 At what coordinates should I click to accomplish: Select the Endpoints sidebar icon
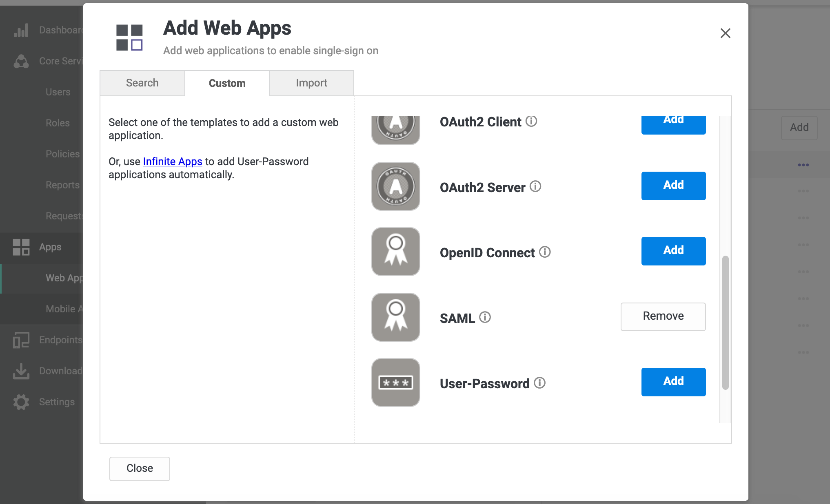[x=21, y=340]
